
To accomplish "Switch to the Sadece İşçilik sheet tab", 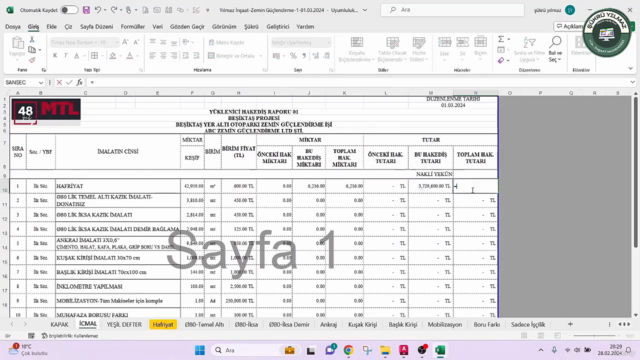I will pos(528,324).
